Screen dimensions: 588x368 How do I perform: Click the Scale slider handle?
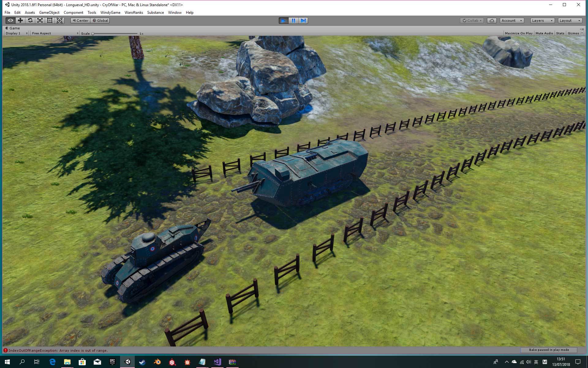93,33
